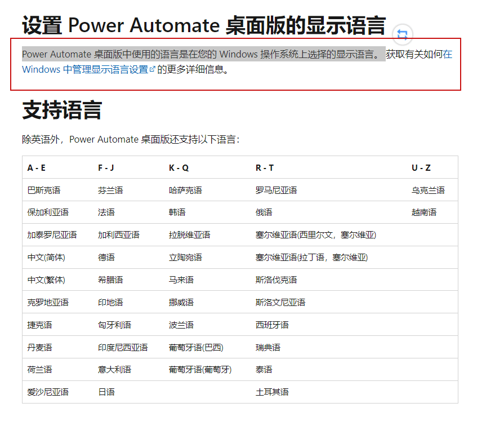
Task: Click the heading 设置 Power Automate 桌面版的显示语言
Action: tap(204, 25)
